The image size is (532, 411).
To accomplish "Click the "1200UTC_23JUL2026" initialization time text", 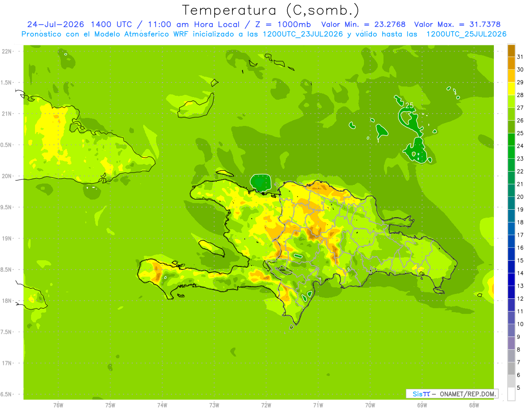I will 302,34.
